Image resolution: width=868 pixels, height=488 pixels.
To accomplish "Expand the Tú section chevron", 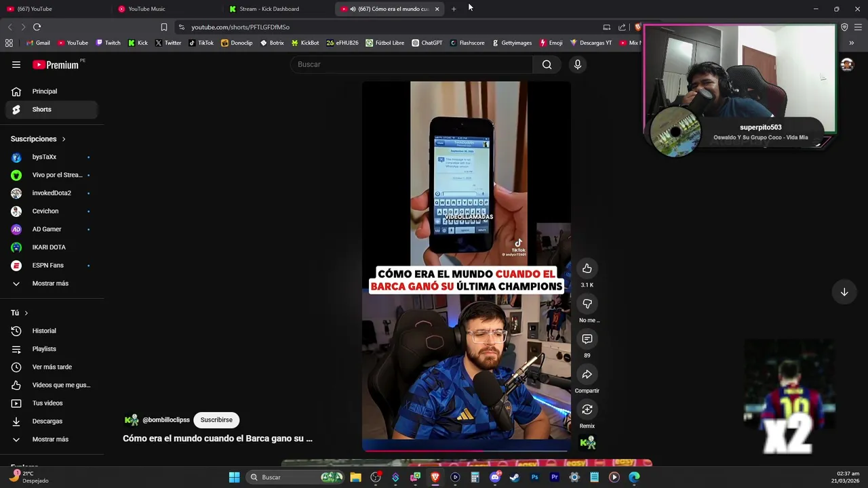I will pos(26,313).
